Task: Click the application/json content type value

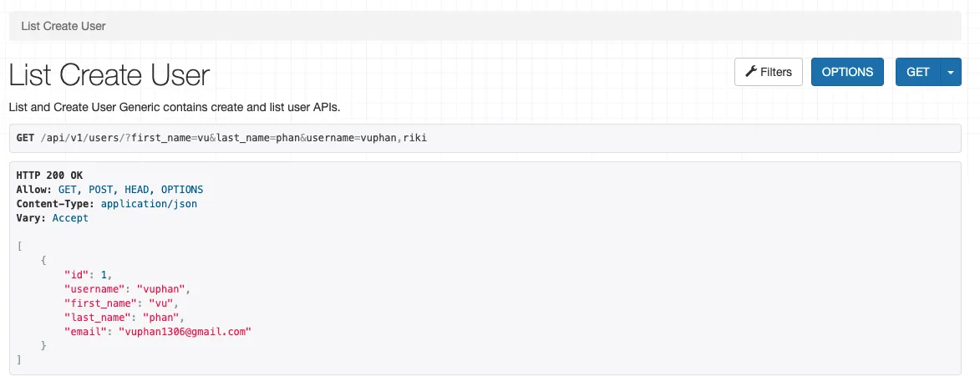Action: (149, 204)
